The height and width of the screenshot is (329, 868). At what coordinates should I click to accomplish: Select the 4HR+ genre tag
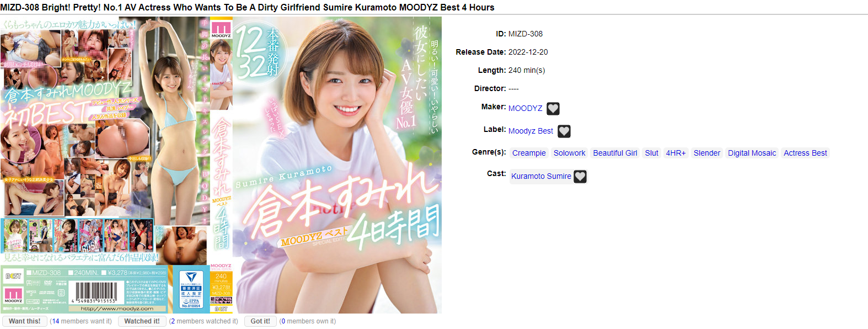[x=676, y=153]
